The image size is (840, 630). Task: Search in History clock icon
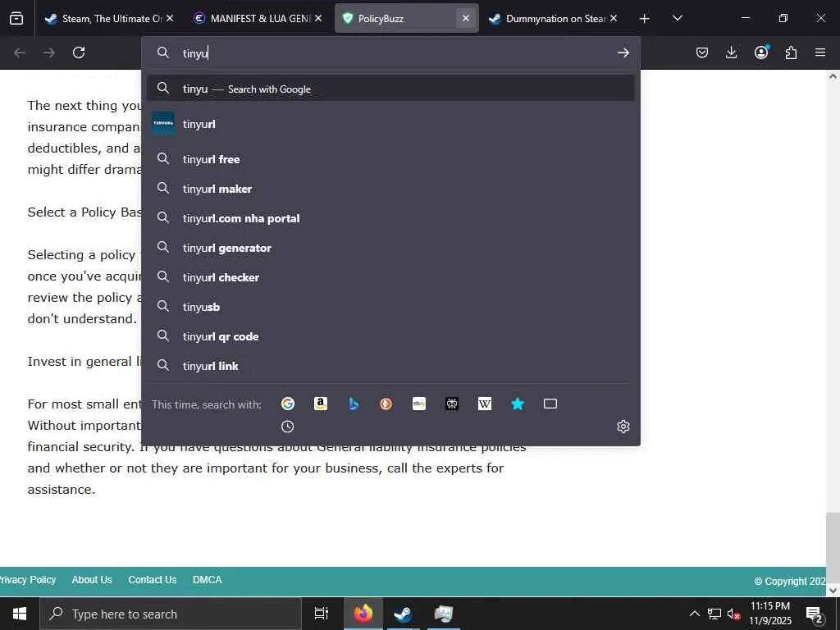(288, 427)
